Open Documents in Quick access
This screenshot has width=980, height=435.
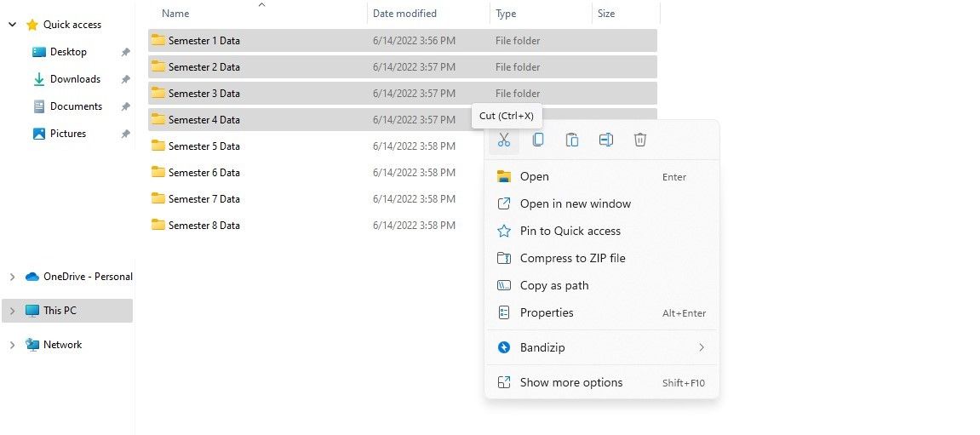[76, 106]
